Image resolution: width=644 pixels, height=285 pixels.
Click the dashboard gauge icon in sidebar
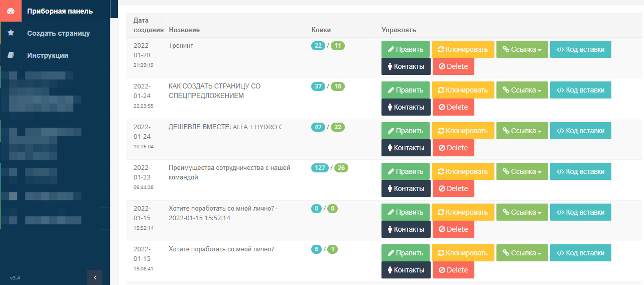point(11,11)
